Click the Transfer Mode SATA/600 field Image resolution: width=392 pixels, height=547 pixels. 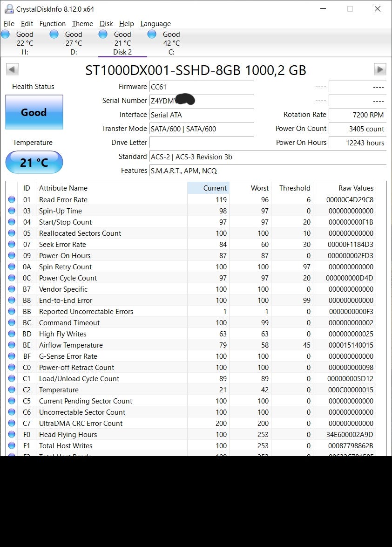point(202,129)
